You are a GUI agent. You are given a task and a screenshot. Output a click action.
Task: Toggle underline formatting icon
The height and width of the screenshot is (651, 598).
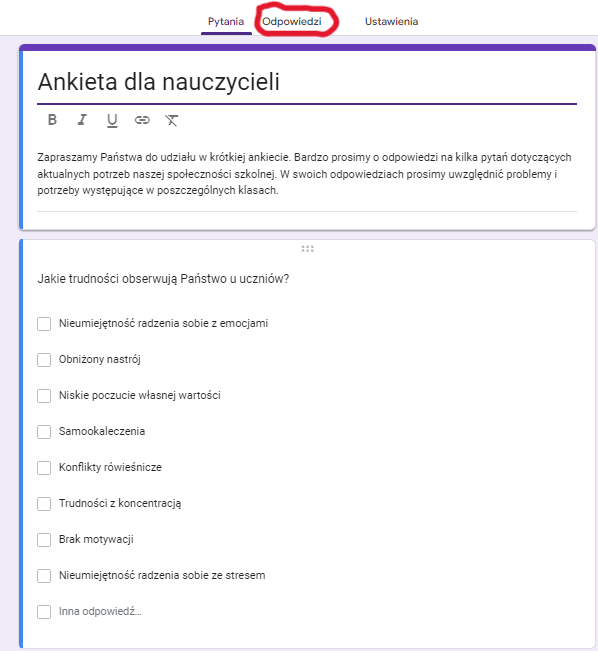point(112,120)
